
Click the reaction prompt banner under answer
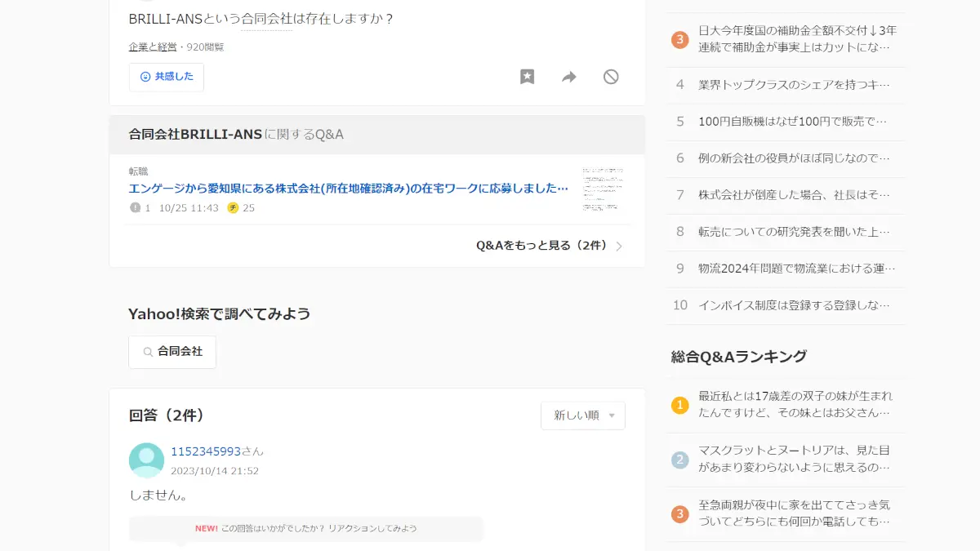[306, 528]
